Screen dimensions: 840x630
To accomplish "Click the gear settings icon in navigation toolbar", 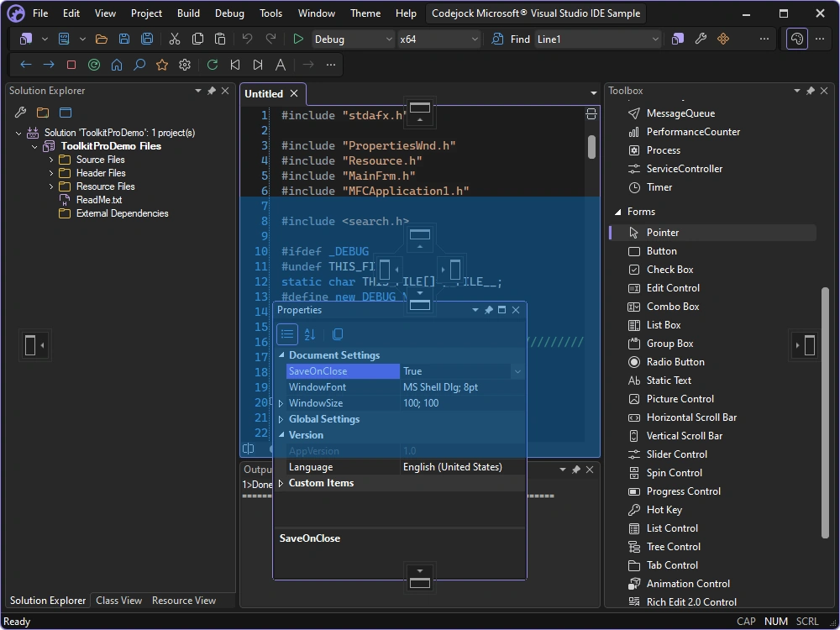I will 185,65.
